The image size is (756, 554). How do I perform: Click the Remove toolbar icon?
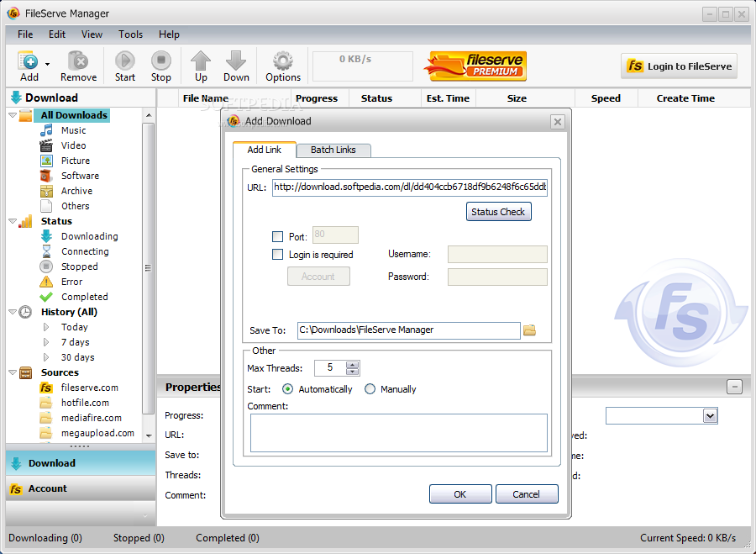(x=78, y=61)
